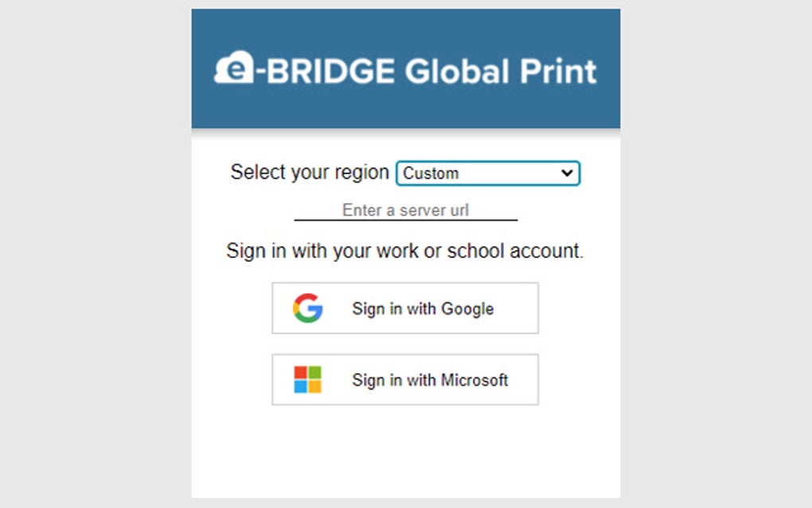
Task: Click inside the Google sign-in button border
Action: click(x=405, y=308)
